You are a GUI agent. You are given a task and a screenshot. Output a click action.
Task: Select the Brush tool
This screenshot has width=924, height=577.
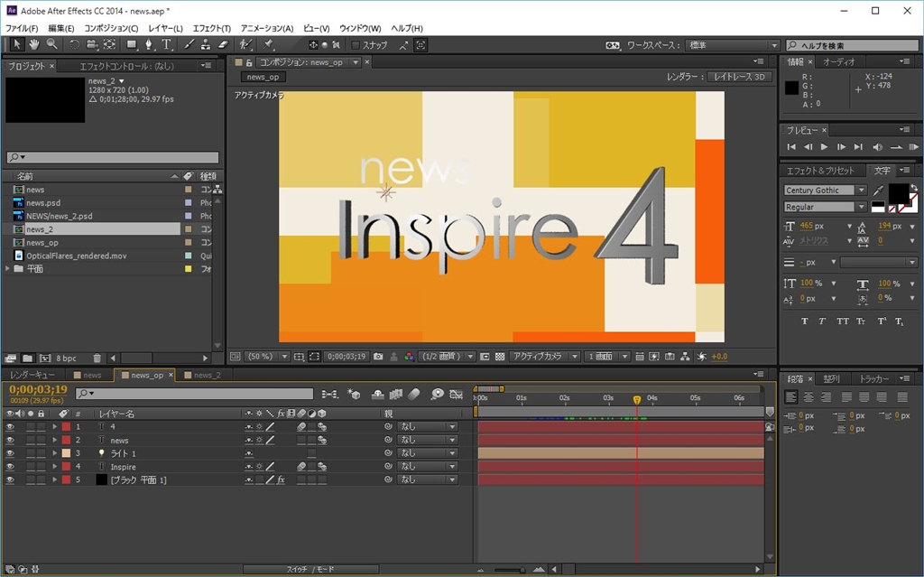pyautogui.click(x=189, y=44)
